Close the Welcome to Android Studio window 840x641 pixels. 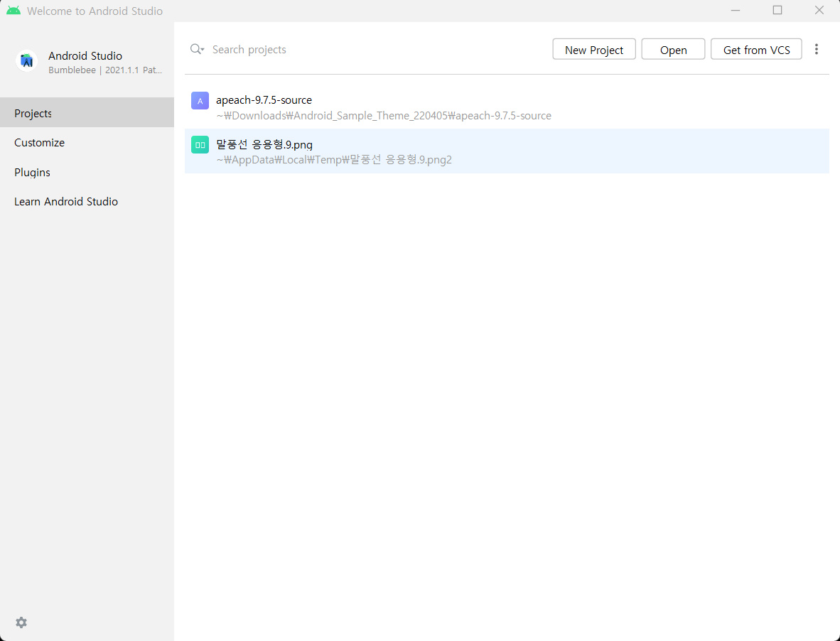819,10
